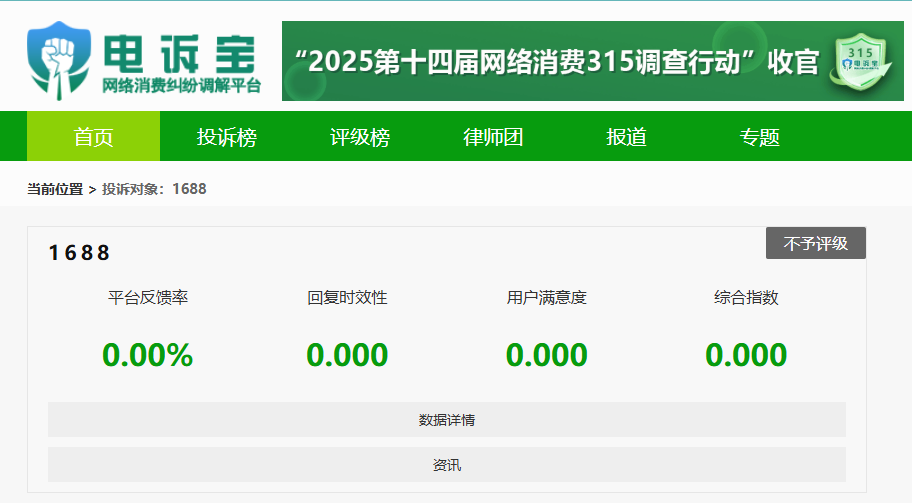Click the 电诉宝 网络消费纠纷调解平台 logo text
912x503 pixels.
[x=180, y=64]
